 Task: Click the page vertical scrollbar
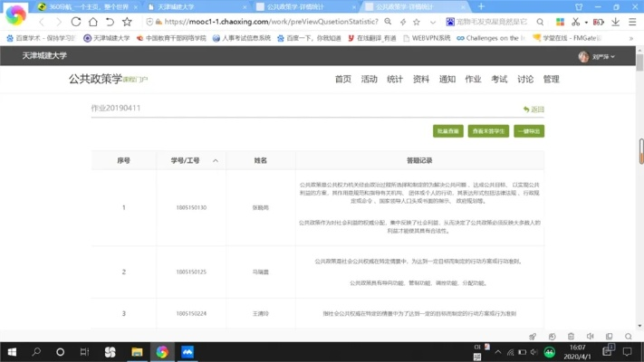(640, 150)
